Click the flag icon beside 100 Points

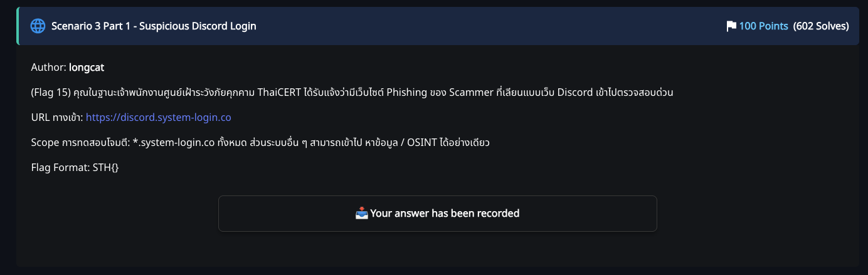(731, 26)
